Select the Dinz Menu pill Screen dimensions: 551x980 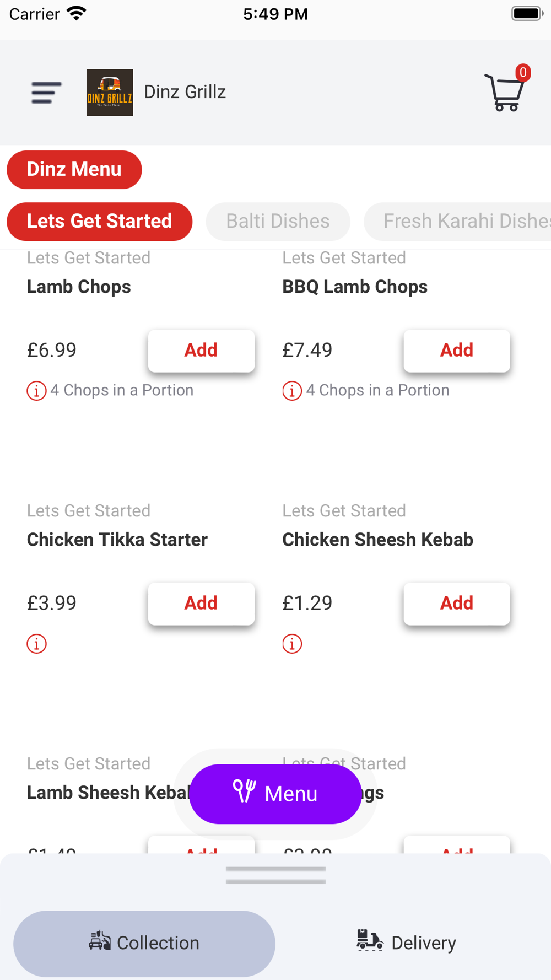(74, 170)
